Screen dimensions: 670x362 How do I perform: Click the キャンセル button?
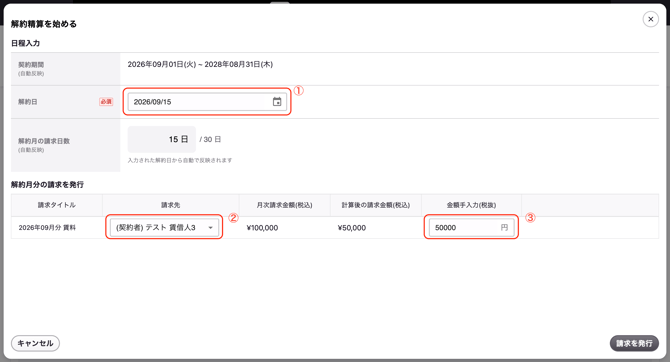[35, 343]
